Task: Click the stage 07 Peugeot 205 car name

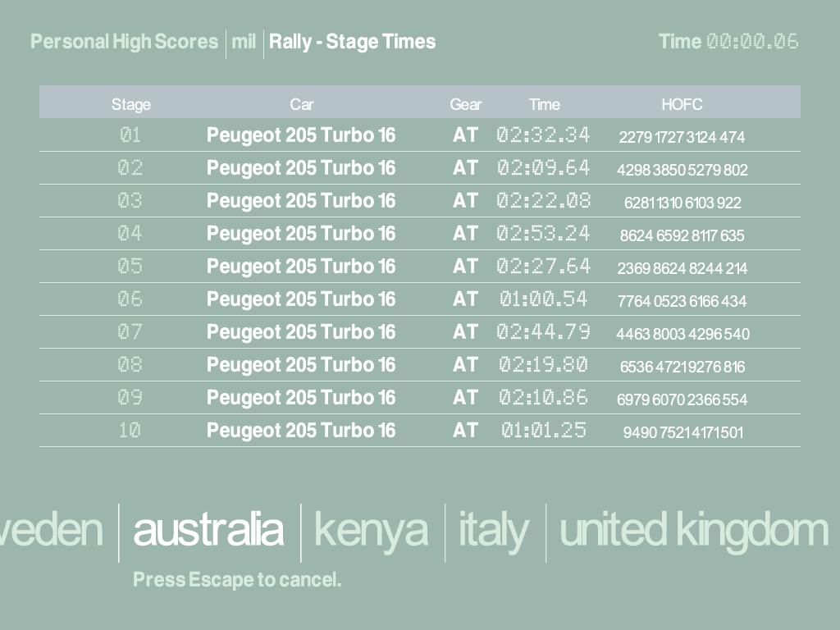Action: click(x=300, y=332)
